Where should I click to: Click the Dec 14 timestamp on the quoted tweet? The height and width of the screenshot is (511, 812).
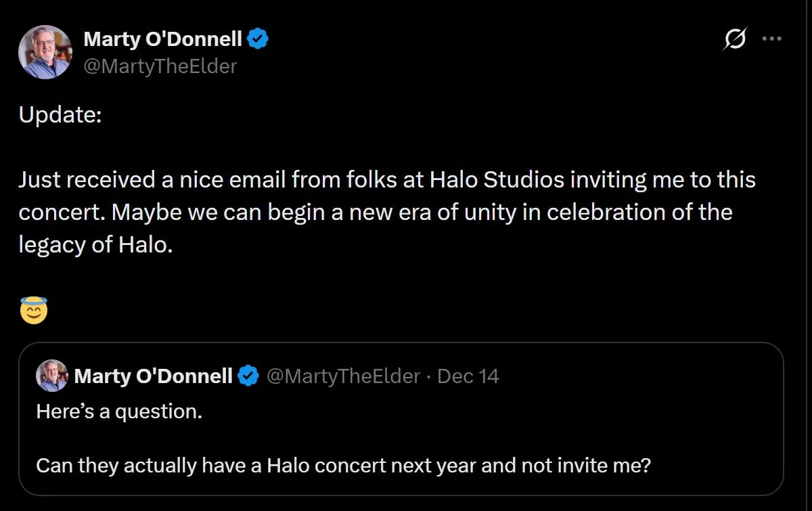click(469, 376)
